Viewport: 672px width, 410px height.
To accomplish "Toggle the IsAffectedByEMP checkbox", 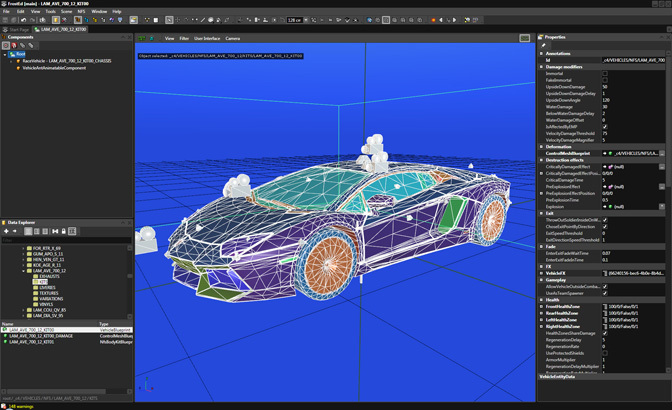I will click(605, 127).
